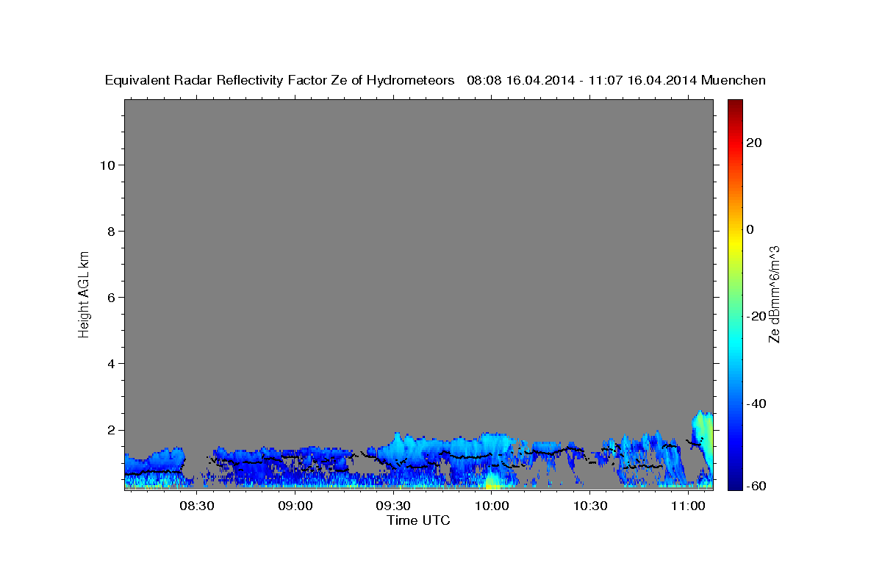The width and height of the screenshot is (882, 588).
Task: Click the colorbar label '-60'
Action: point(756,487)
